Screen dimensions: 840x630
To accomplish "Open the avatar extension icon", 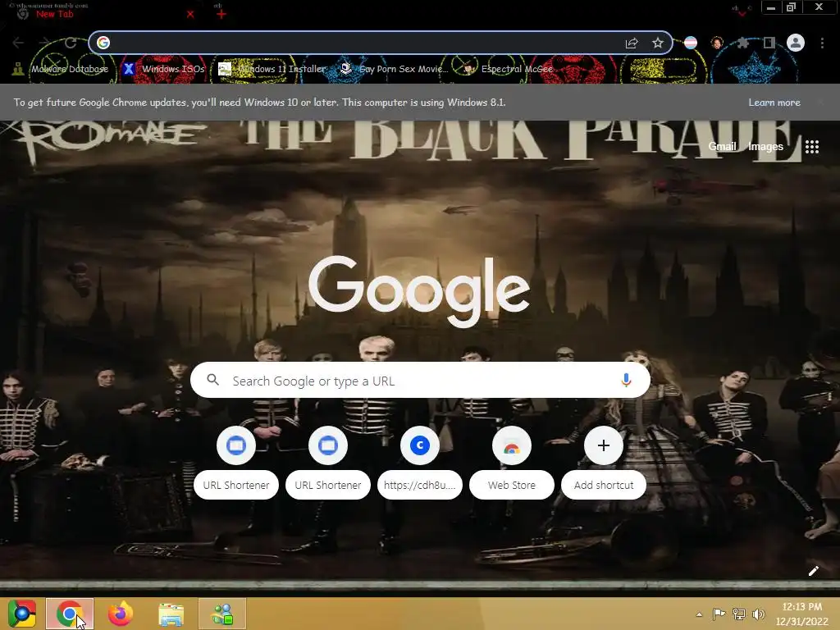I will (x=717, y=43).
